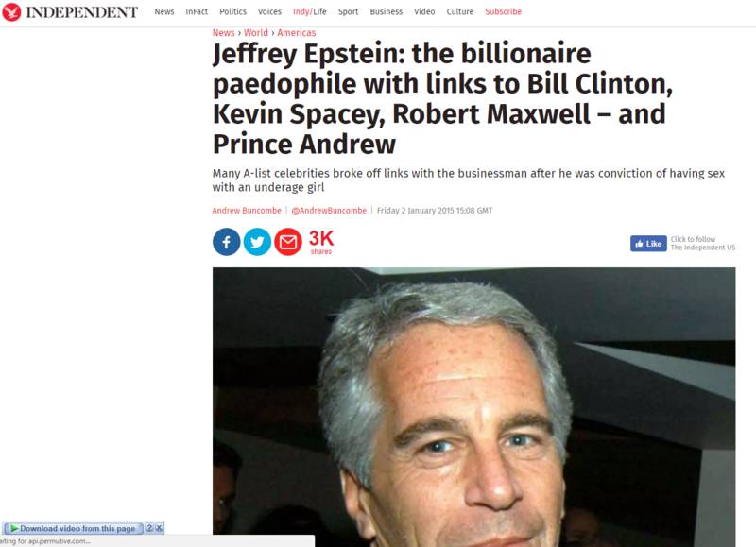This screenshot has width=756, height=547.
Task: Click the Independent eagle logo icon
Action: 12,12
